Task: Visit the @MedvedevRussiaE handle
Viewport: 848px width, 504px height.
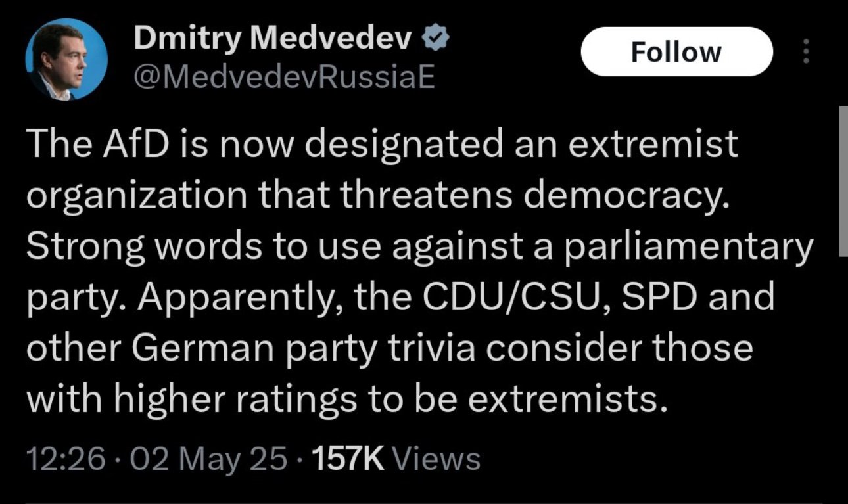Action: 284,80
